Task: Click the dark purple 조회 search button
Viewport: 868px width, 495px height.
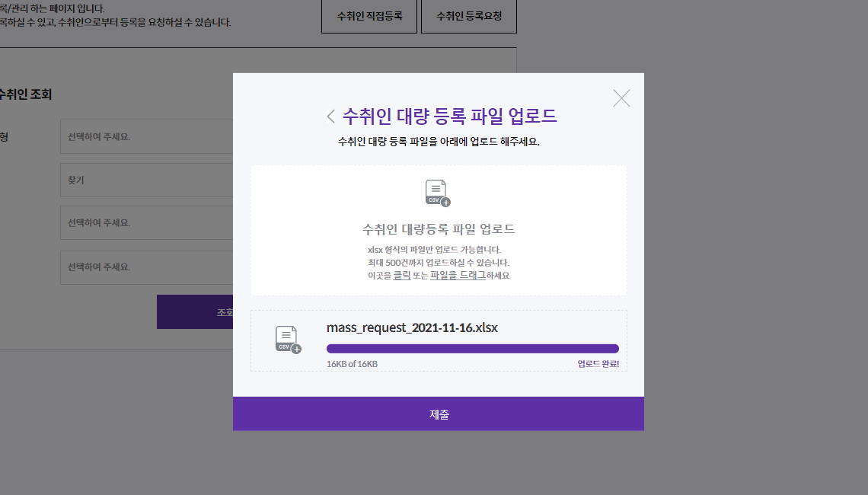Action: click(195, 311)
